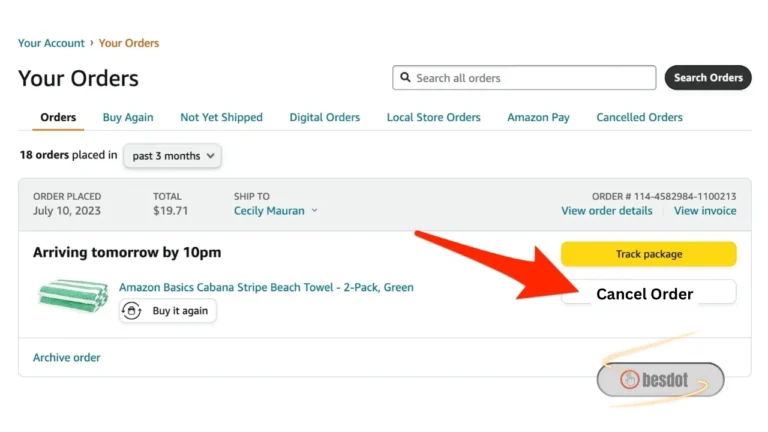View the Cancelled Orders tab

[x=639, y=118]
